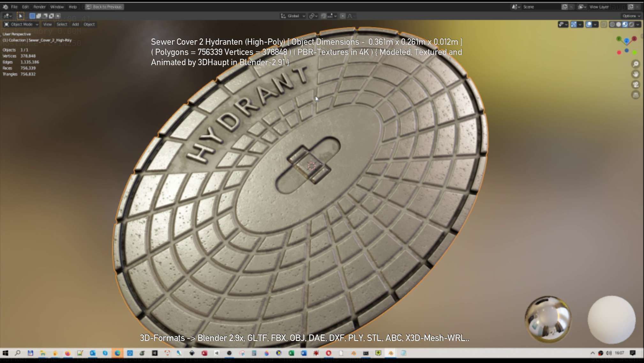Open Blender icon in the taskbar
Image resolution: width=644 pixels, height=363 pixels.
(x=391, y=353)
